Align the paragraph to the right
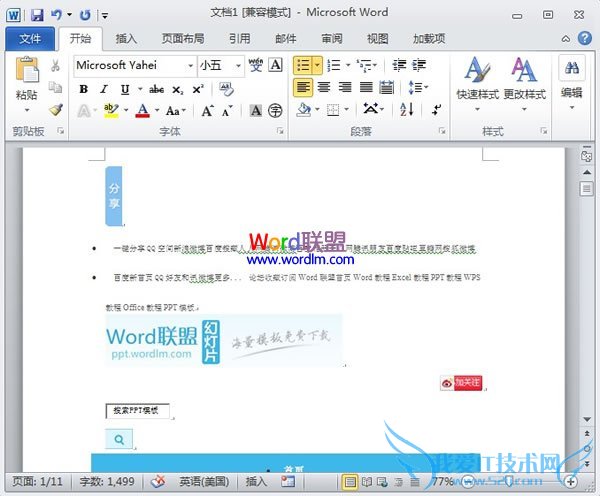The image size is (600, 496). pos(345,88)
